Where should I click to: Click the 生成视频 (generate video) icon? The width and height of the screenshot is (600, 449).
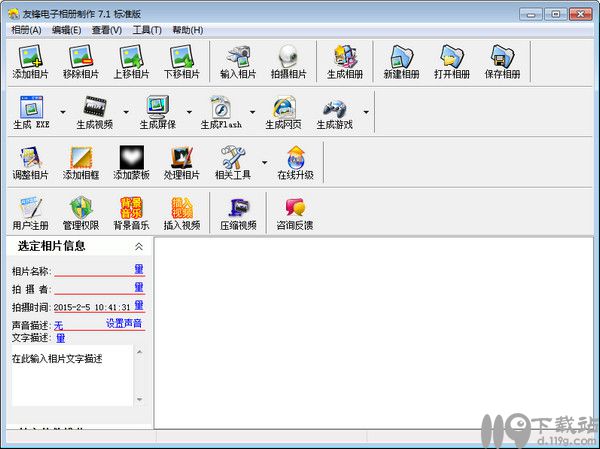click(x=95, y=107)
